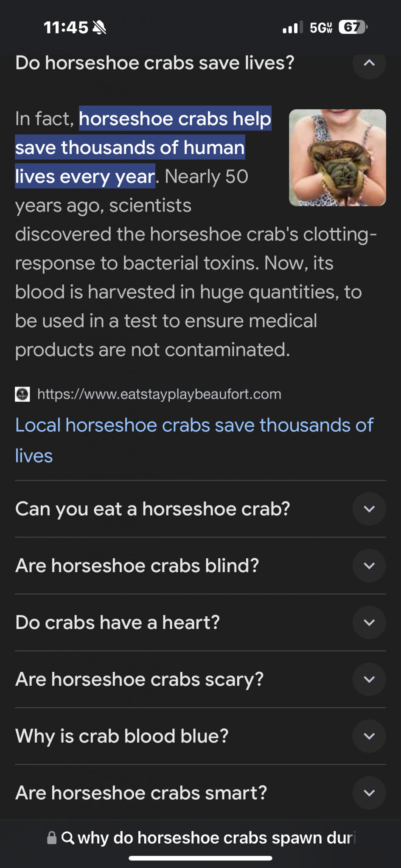Expand 'Are horseshoe crabs smart?' chevron

[369, 793]
